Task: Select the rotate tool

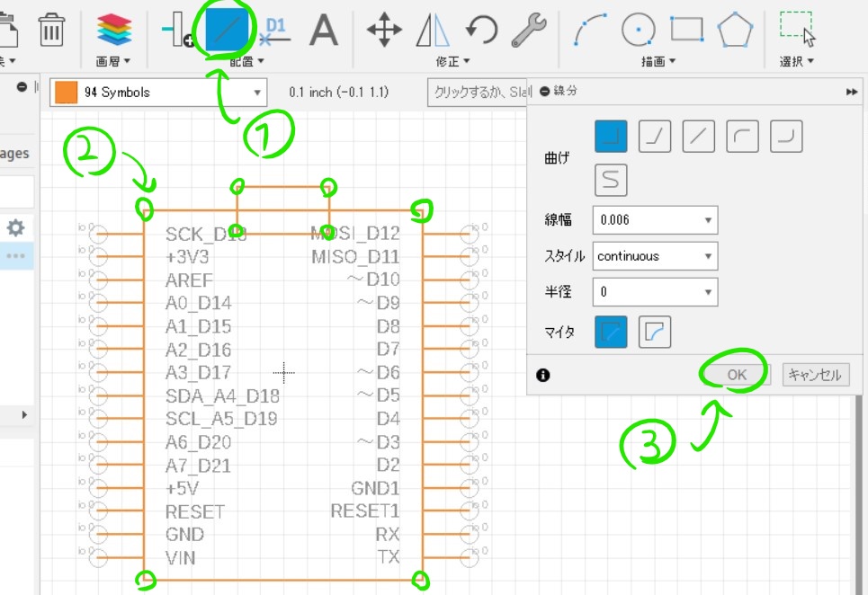Action: [481, 30]
